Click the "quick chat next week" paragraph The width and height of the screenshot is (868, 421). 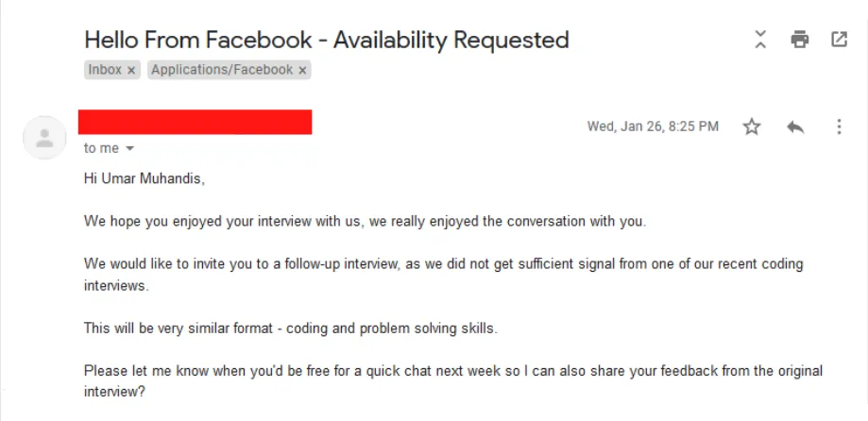453,381
